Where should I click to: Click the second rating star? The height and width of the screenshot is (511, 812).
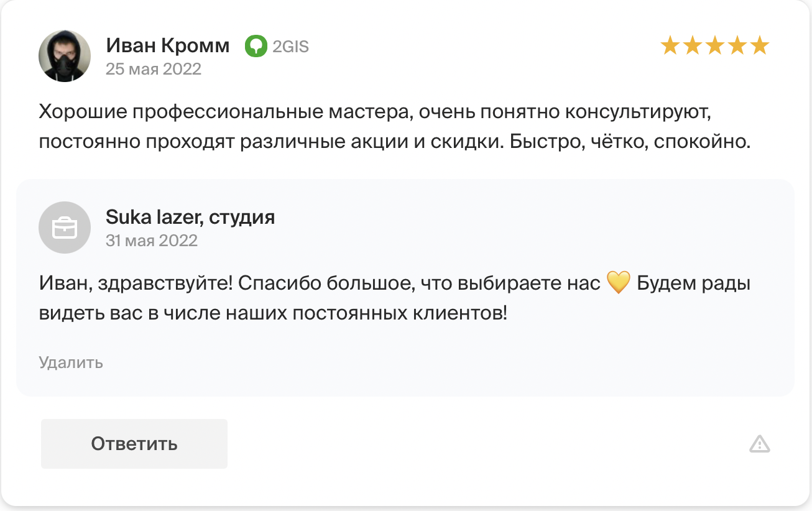(693, 45)
